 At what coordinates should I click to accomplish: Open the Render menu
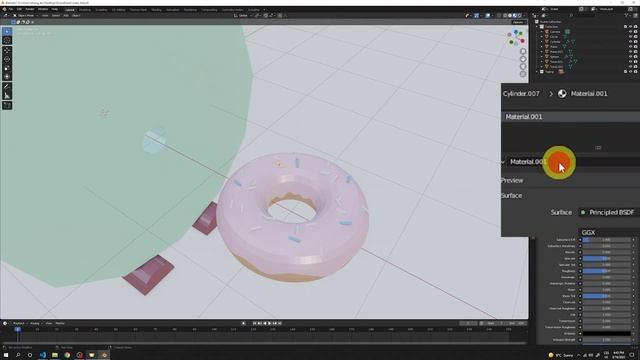pos(30,9)
